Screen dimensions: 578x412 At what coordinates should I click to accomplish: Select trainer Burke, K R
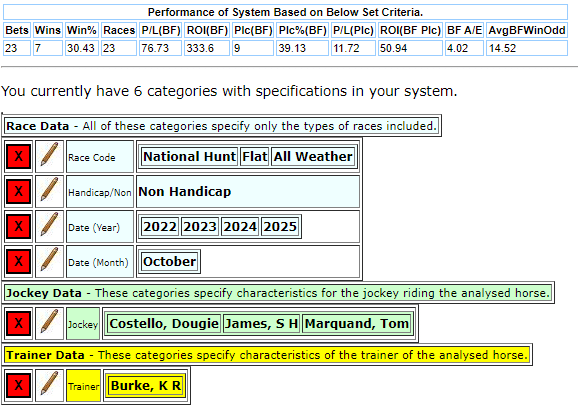click(146, 386)
